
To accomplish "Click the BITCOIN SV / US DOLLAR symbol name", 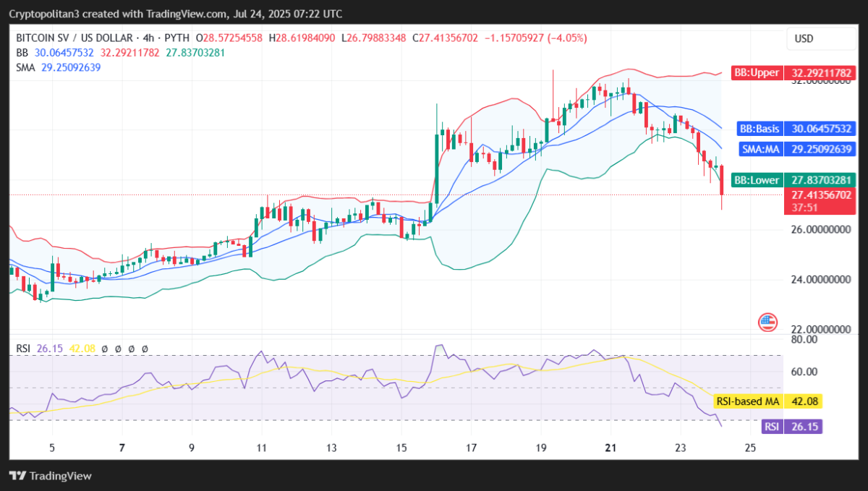I will click(x=72, y=38).
